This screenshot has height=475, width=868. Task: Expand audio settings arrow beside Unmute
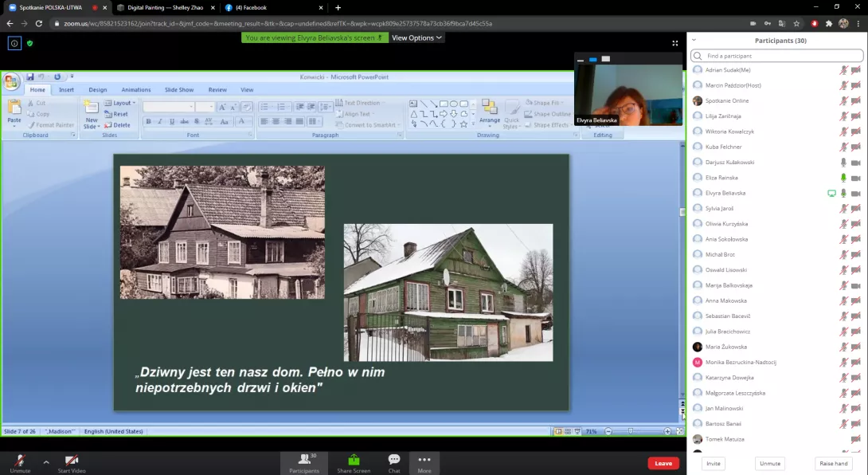tap(46, 461)
